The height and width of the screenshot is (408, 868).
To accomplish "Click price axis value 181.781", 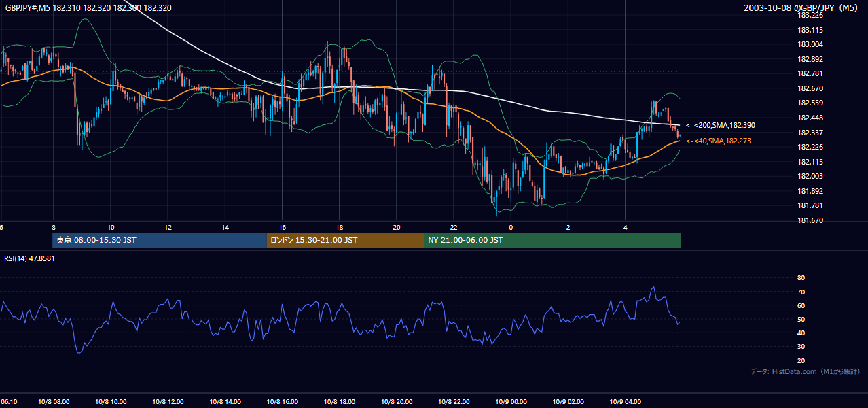I will coord(810,206).
